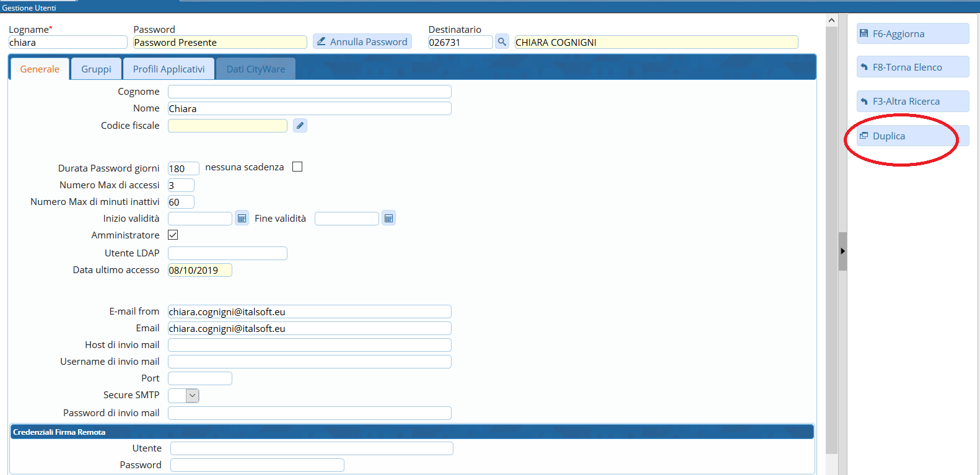Collapse the right side panel arrow
Image resolution: width=980 pixels, height=475 pixels.
(842, 251)
